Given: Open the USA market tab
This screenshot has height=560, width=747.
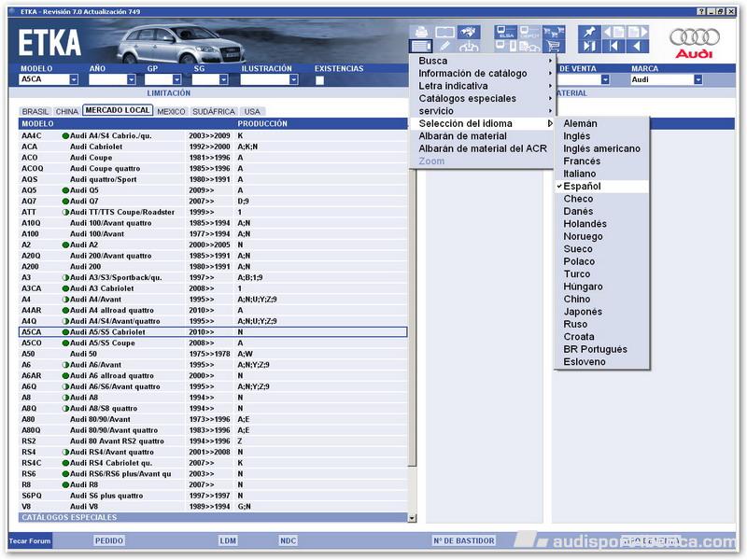Looking at the screenshot, I should 252,111.
